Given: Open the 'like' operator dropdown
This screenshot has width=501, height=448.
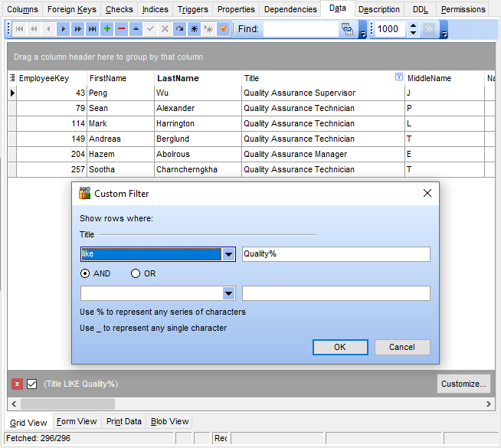Looking at the screenshot, I should click(x=228, y=254).
